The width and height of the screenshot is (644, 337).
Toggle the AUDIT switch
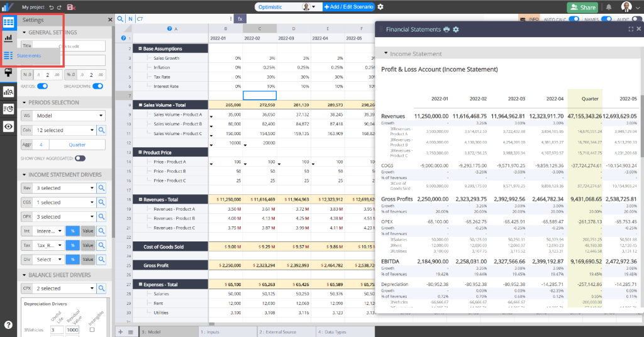[x=637, y=19]
